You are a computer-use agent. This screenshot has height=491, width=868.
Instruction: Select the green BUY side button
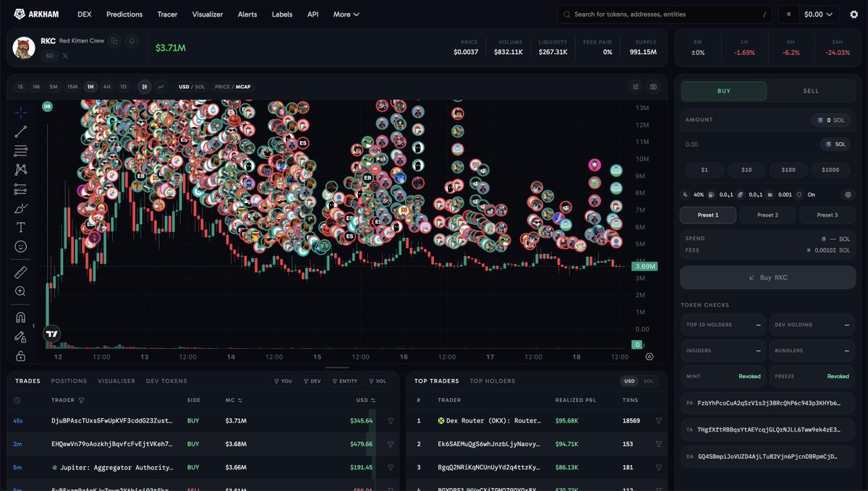[x=724, y=91]
